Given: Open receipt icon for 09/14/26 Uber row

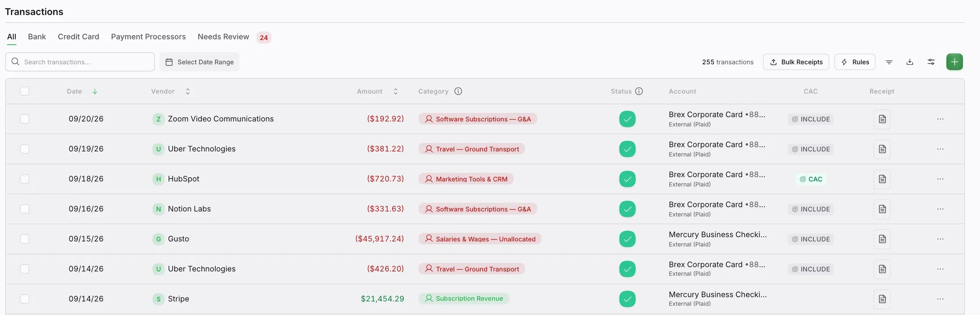Looking at the screenshot, I should coord(882,269).
